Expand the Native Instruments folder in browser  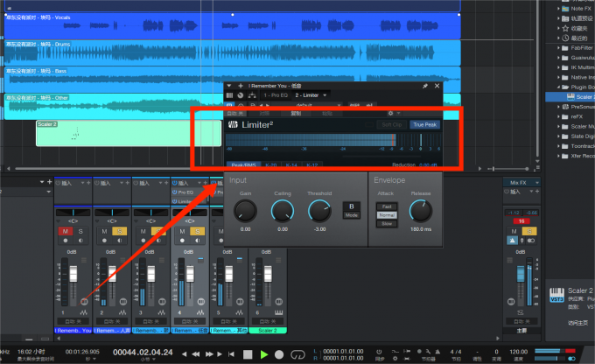coord(559,77)
